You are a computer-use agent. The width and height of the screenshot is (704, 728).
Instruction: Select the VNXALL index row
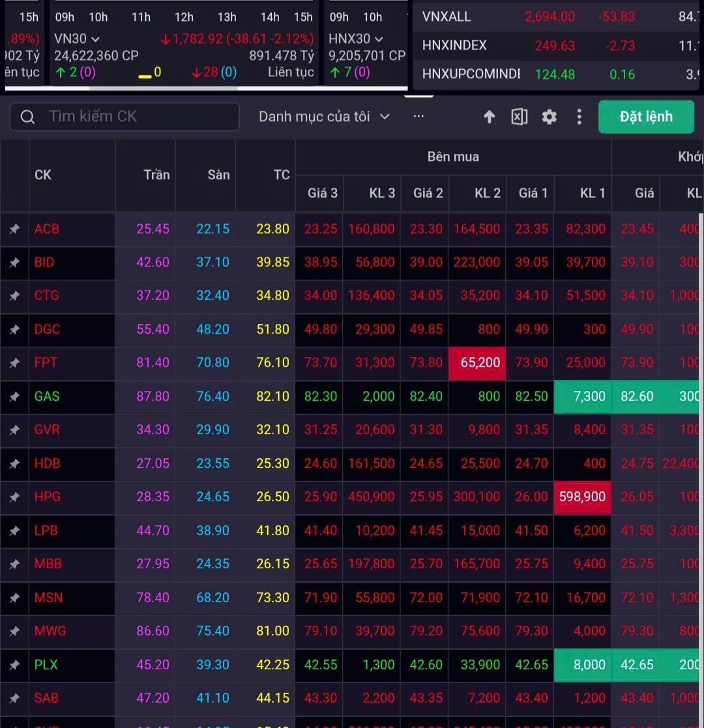click(x=557, y=17)
